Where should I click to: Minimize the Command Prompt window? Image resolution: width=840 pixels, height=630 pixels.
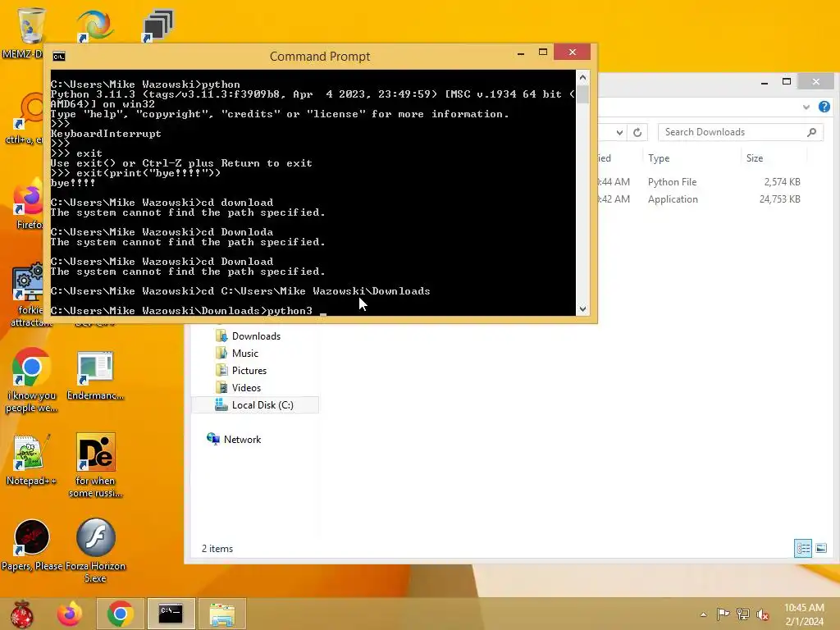521,53
